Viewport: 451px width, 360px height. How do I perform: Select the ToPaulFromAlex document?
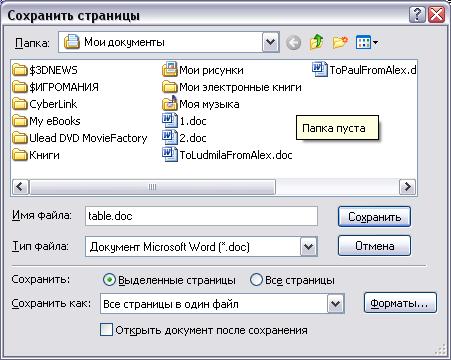(x=364, y=70)
